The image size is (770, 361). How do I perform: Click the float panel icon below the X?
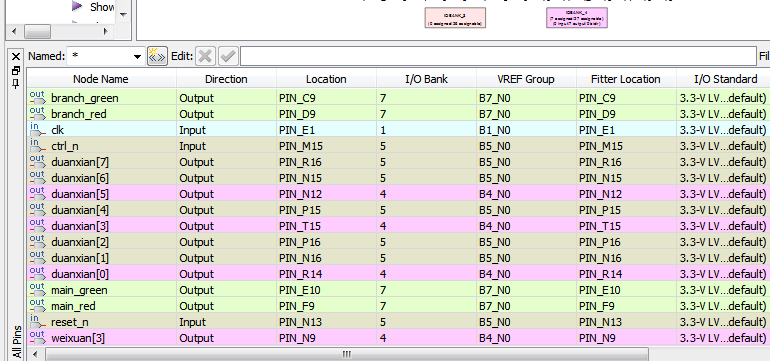16,71
